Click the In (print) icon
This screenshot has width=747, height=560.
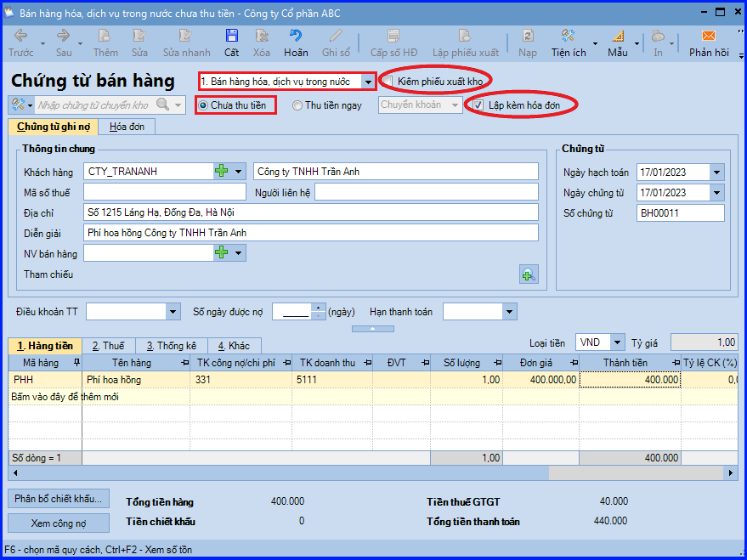tap(658, 36)
